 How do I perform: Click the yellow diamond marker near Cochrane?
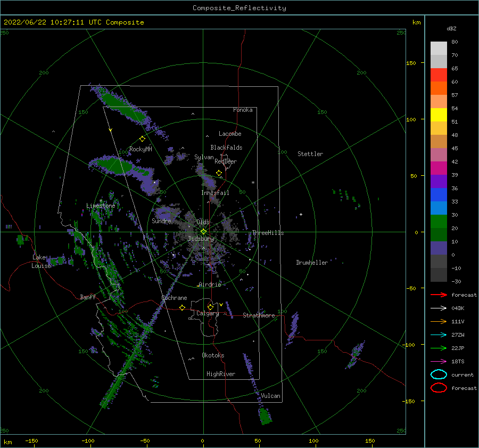[x=183, y=307]
